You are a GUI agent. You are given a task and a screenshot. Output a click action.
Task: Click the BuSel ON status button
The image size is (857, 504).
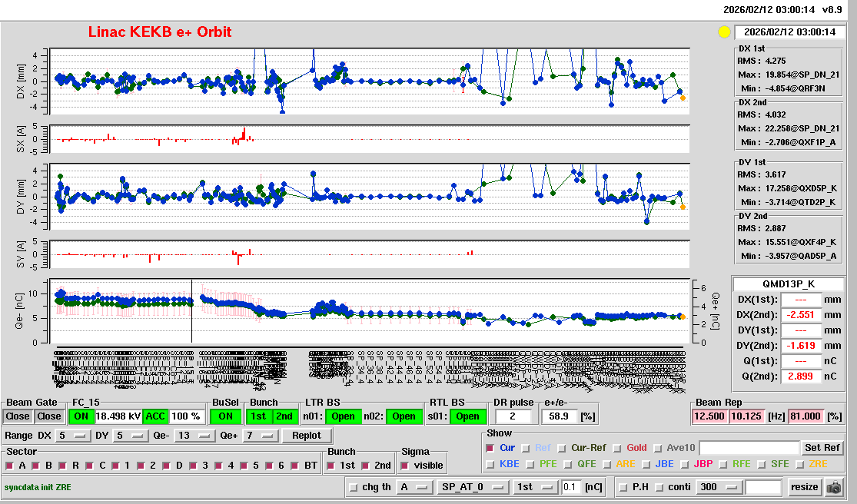(225, 416)
